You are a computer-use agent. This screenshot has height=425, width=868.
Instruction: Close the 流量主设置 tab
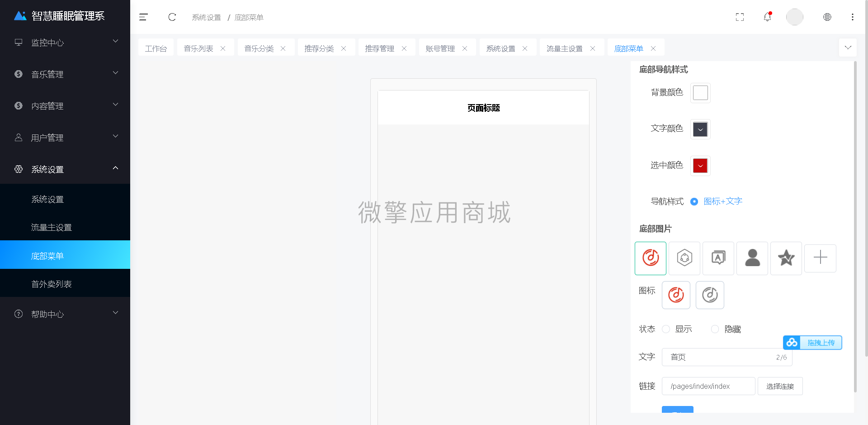coord(593,48)
